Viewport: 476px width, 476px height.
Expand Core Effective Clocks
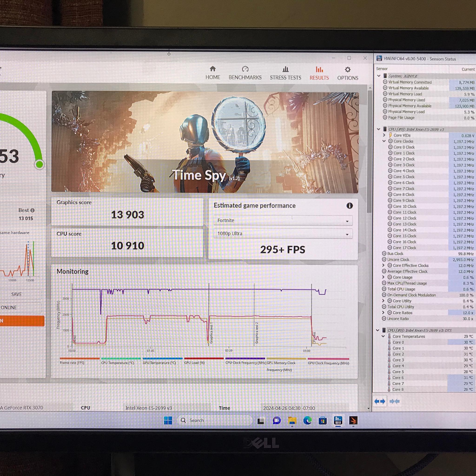pyautogui.click(x=383, y=265)
